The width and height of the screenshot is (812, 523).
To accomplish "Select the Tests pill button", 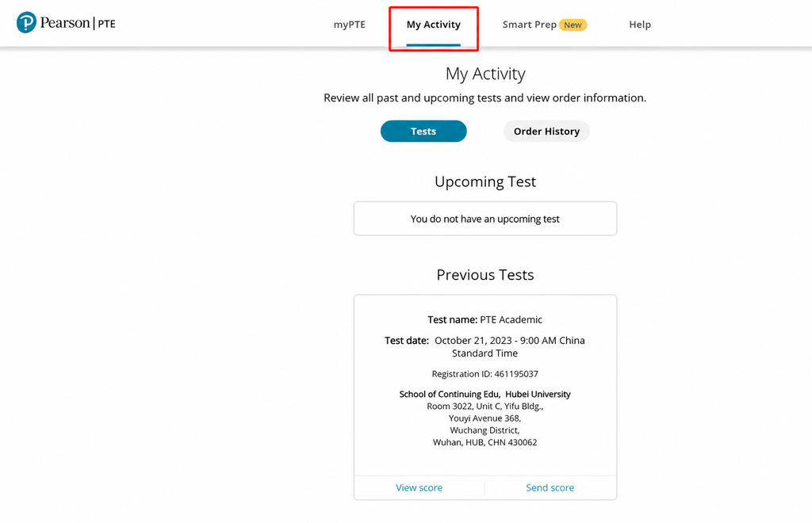I will pos(423,132).
